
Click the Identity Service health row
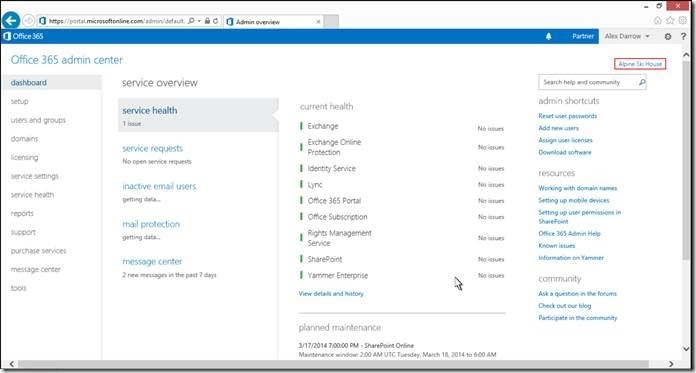point(402,168)
